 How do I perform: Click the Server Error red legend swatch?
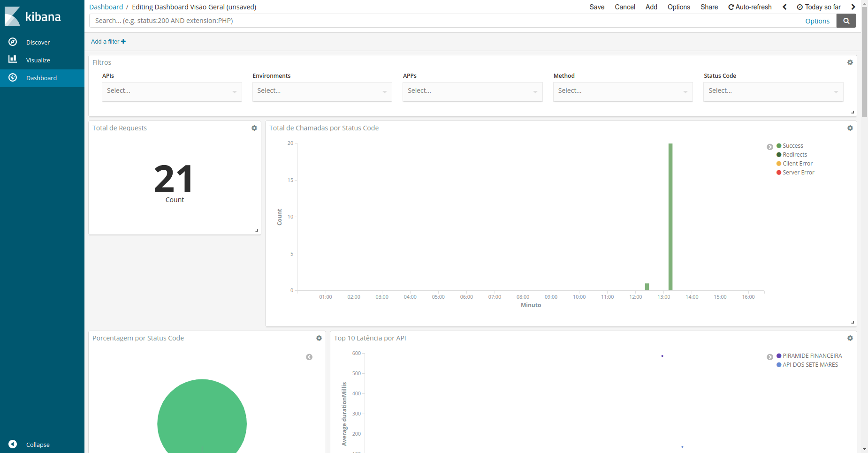(x=779, y=173)
